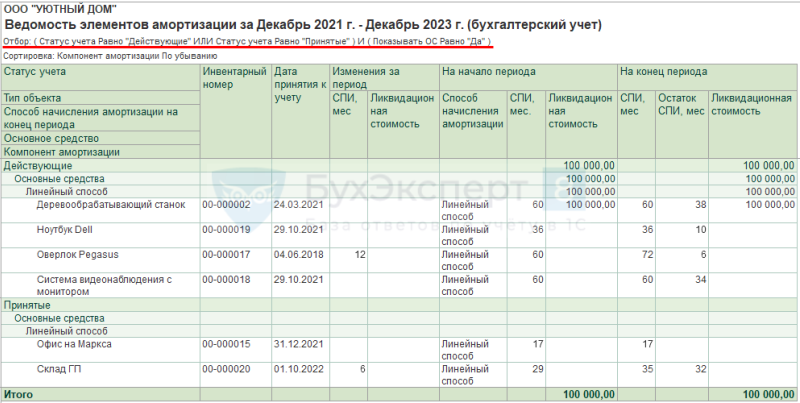
Task: Click Система видеонаблюдения с монитором entry
Action: coord(104,286)
